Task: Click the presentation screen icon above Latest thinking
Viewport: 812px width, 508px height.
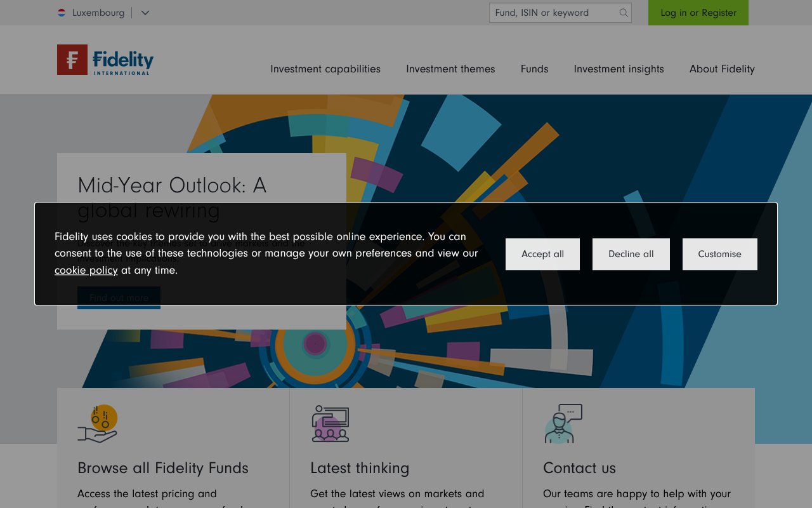Action: (329, 424)
